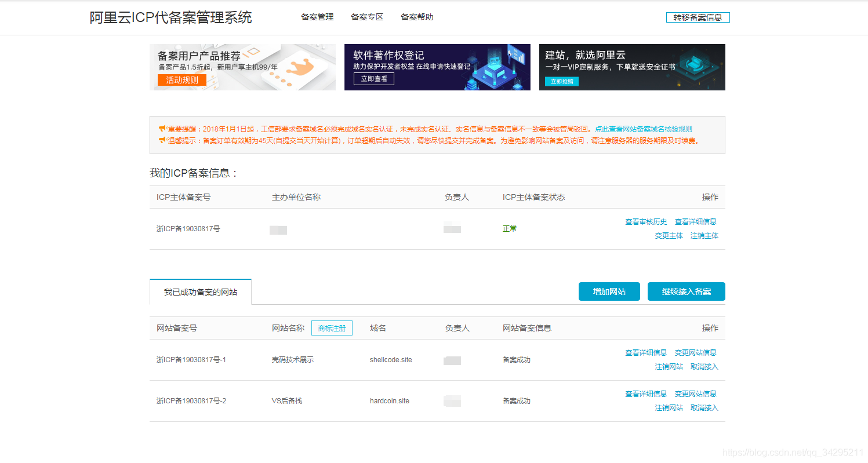This screenshot has height=463, width=868.
Task: Click 变更网站信息 for shellcode.site
Action: coord(697,352)
